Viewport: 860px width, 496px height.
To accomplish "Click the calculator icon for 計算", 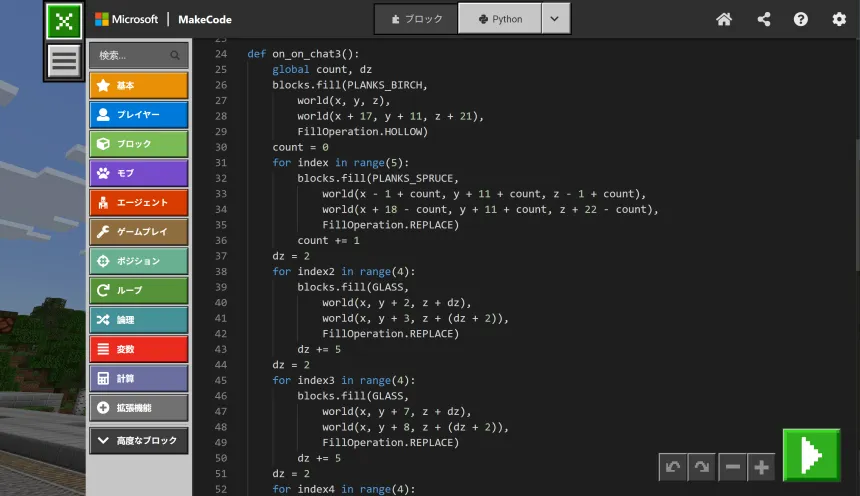I will point(103,379).
